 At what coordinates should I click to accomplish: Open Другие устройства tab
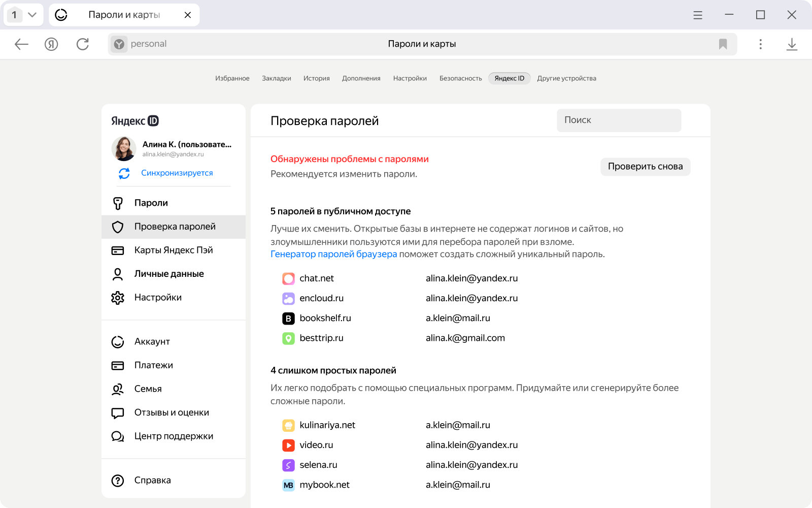click(567, 78)
